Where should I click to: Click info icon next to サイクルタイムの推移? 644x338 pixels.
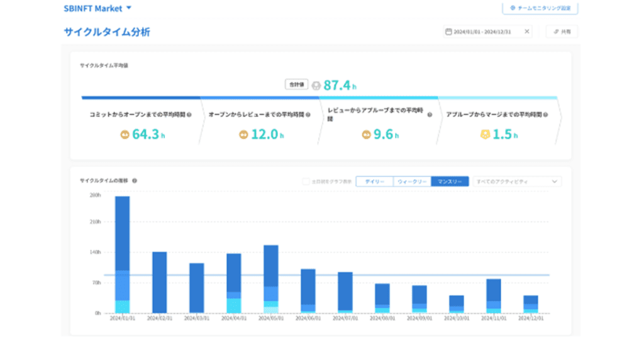click(135, 180)
